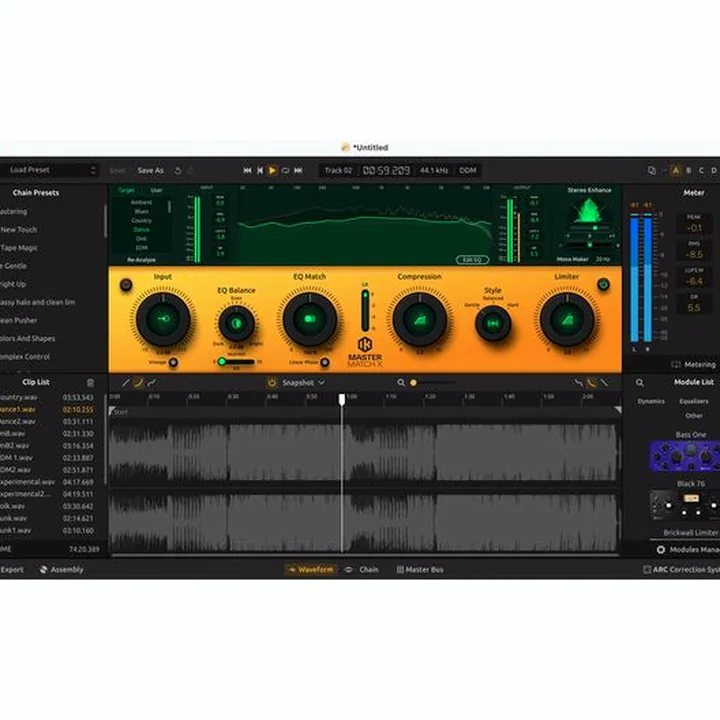Toggle the loop playback icon
Screen dimensions: 720x720
285,170
